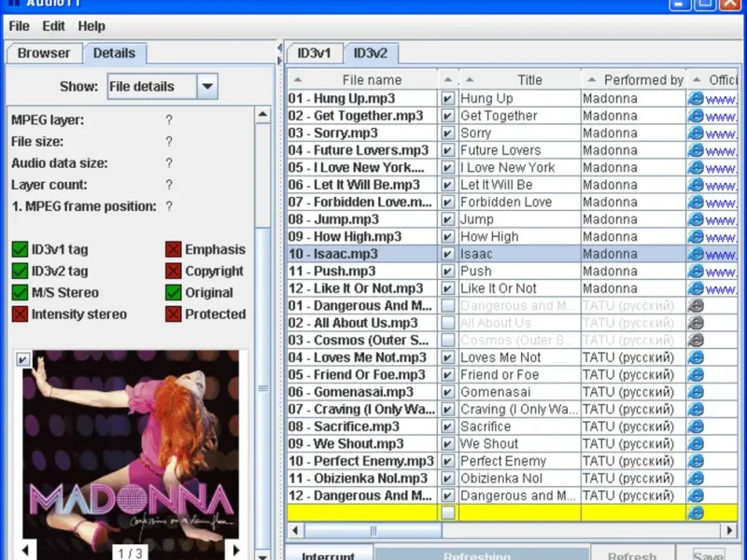Check the box for 03 - Cosmos row
747x560 pixels.
(x=448, y=340)
